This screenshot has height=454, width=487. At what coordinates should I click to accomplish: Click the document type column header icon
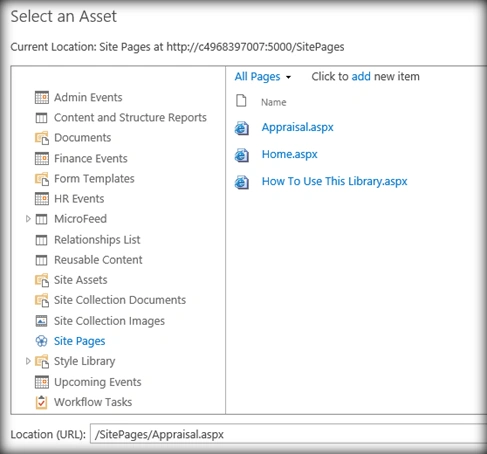(241, 100)
